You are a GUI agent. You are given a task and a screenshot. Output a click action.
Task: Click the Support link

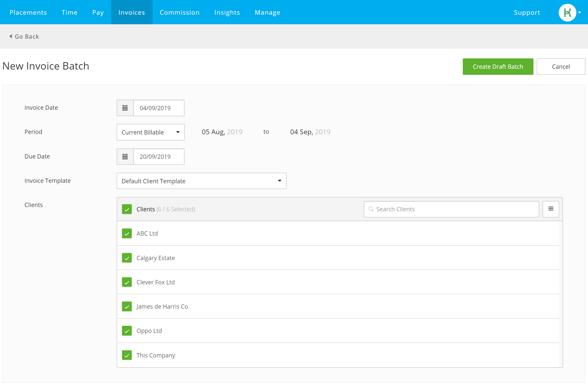click(527, 12)
